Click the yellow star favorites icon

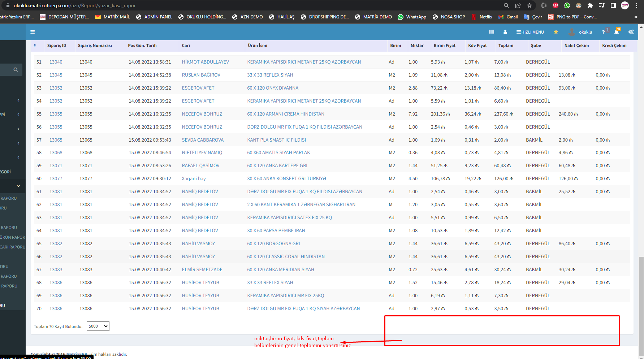[x=556, y=32]
